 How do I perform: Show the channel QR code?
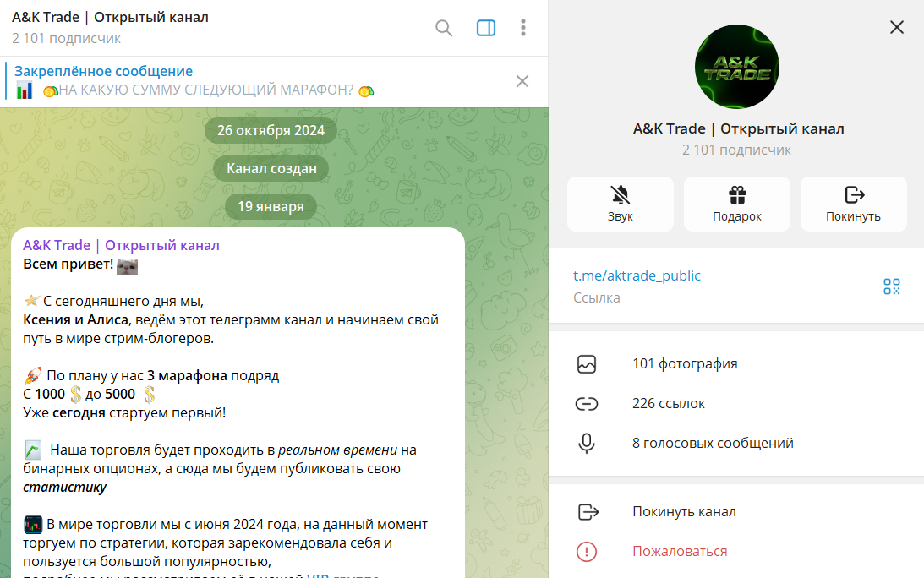(891, 286)
